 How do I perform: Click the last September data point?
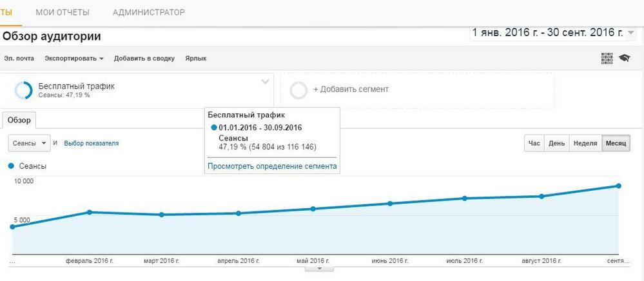click(x=618, y=186)
